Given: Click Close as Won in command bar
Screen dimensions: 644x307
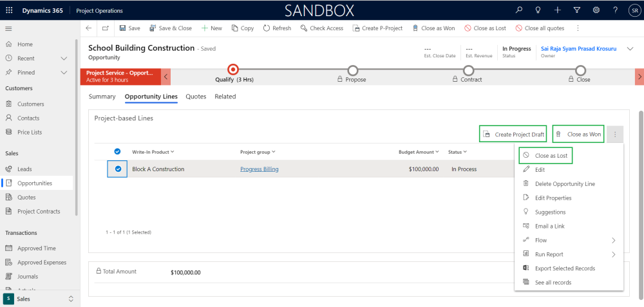Looking at the screenshot, I should click(433, 28).
